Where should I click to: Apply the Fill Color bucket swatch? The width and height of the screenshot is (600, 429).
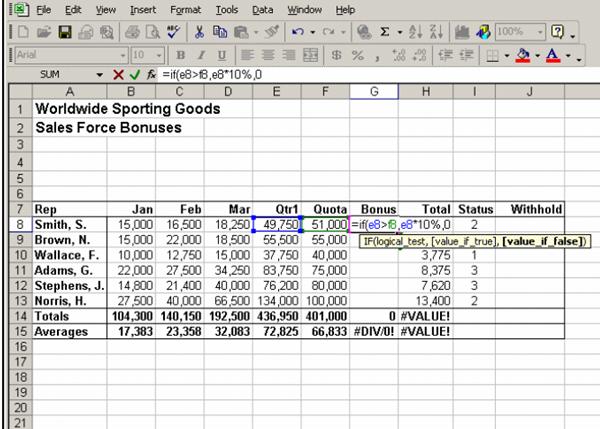(523, 56)
